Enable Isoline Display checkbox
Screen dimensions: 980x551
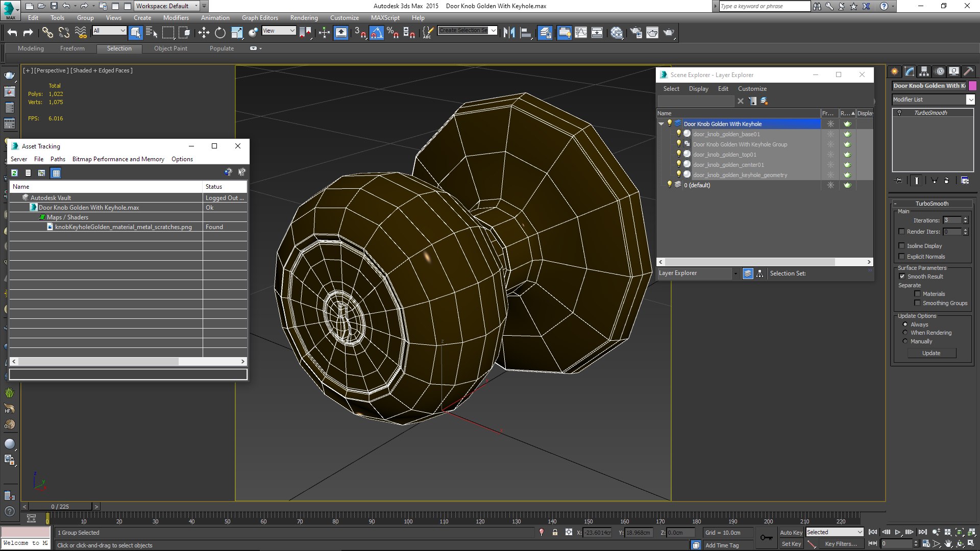pyautogui.click(x=901, y=246)
